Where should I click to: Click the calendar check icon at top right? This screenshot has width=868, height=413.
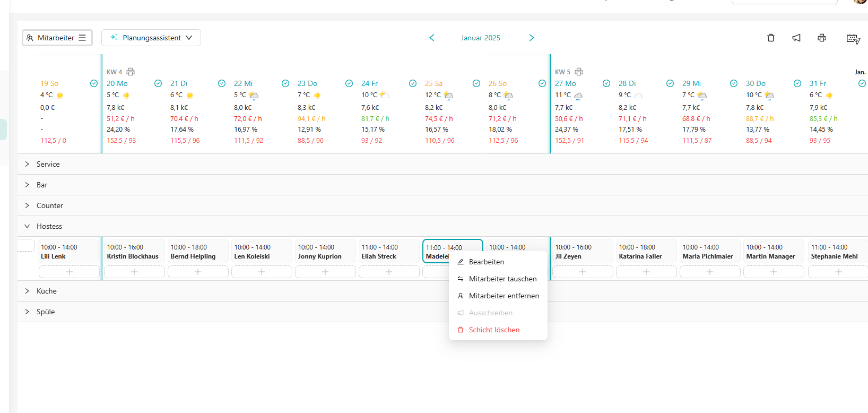(x=853, y=39)
